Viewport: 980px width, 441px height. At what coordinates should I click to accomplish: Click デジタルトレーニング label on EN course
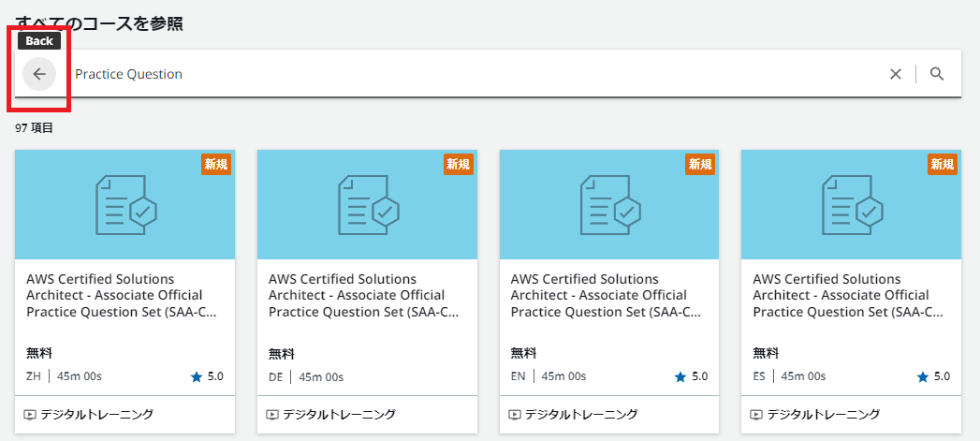(581, 414)
